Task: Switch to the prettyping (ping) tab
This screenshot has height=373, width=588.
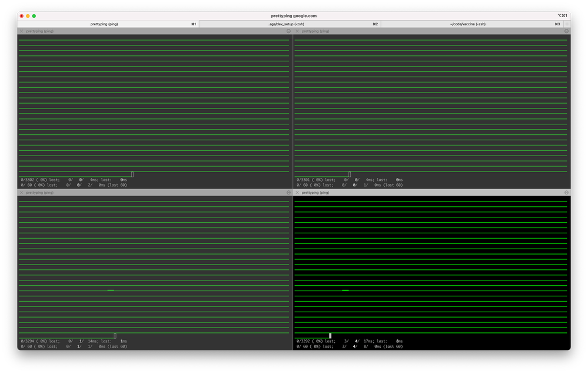Action: pos(108,24)
